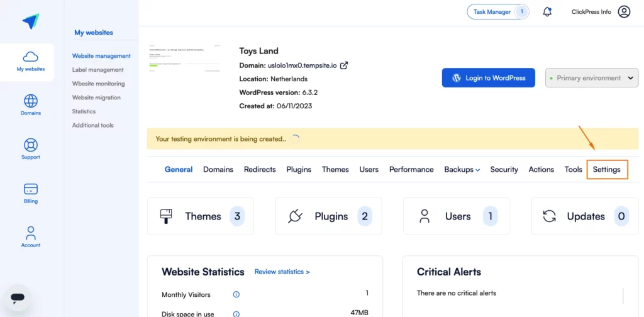644x317 pixels.
Task: Click the paper plane logo icon
Action: pos(31,21)
